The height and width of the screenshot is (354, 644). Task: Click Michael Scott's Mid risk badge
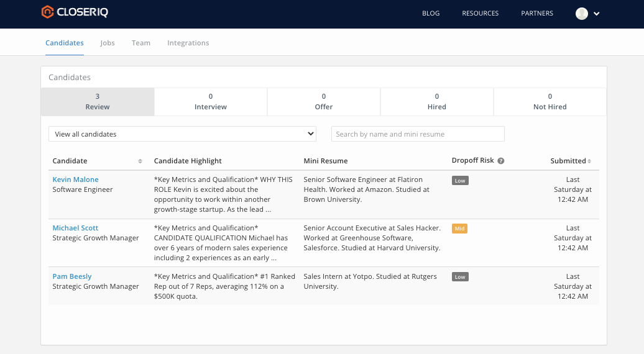tap(459, 229)
